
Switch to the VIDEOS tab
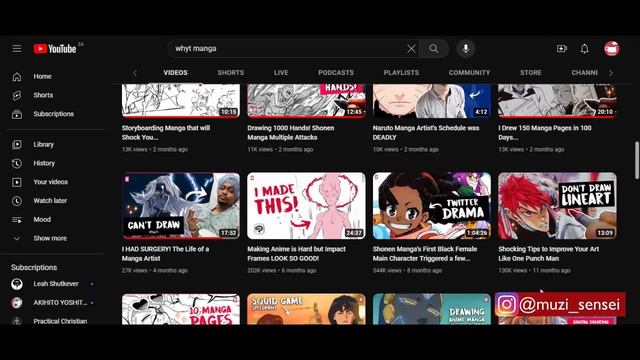(x=176, y=73)
